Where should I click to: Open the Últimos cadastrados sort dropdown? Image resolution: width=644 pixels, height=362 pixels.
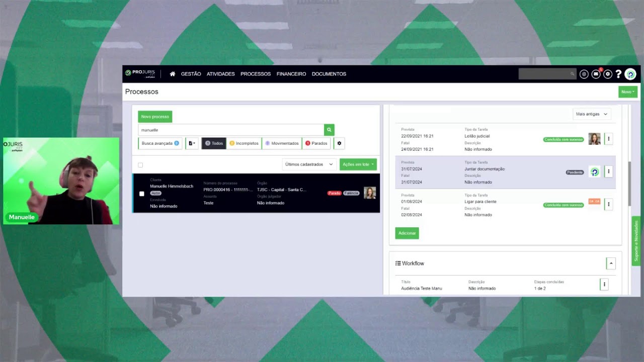click(x=309, y=164)
